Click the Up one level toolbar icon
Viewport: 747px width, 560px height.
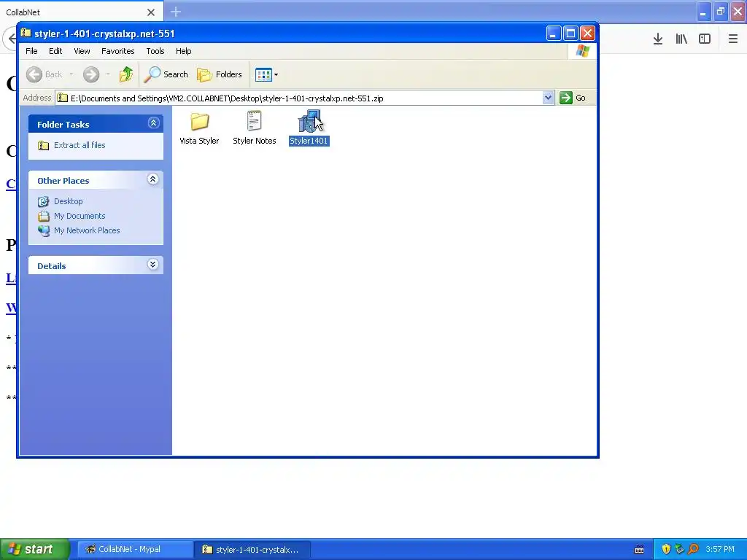126,74
